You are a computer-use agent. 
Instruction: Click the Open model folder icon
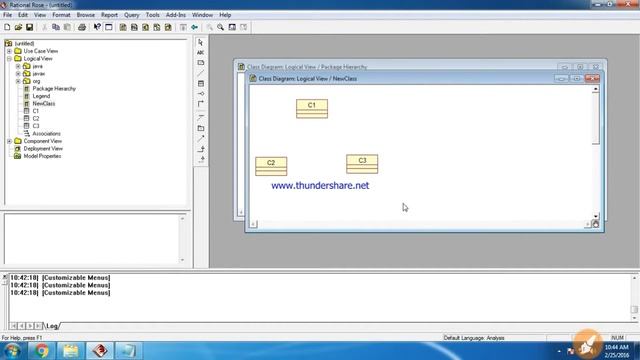tap(18, 27)
